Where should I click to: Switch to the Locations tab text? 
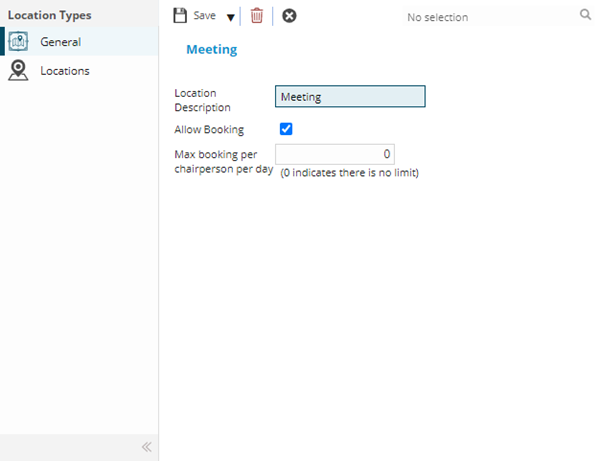tap(64, 71)
